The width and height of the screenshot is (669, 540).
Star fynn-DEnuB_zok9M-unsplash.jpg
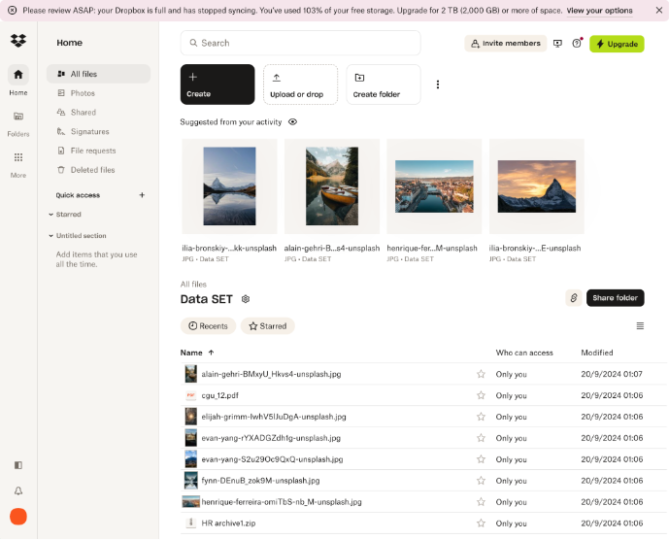481,481
